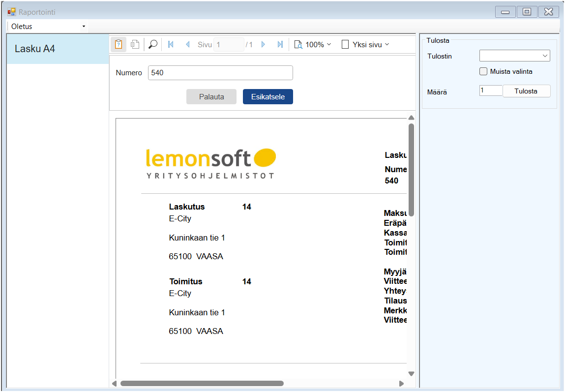Open the magnifier search tool
Screen dimensions: 565x392
(x=153, y=45)
